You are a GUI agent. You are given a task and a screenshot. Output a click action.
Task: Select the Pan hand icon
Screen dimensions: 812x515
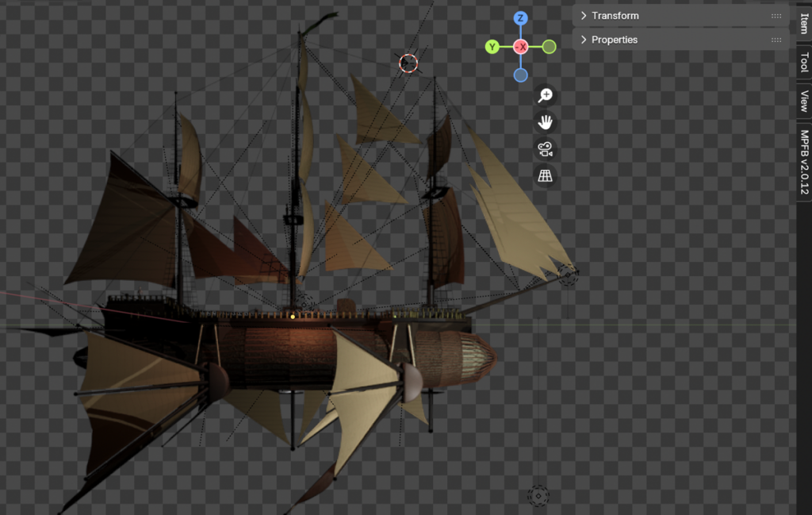pos(544,123)
